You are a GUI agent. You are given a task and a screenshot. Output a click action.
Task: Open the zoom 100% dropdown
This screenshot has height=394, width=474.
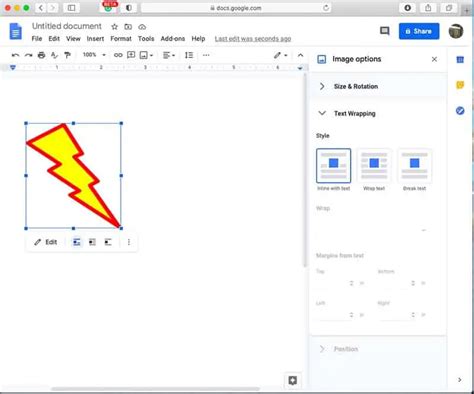(94, 55)
